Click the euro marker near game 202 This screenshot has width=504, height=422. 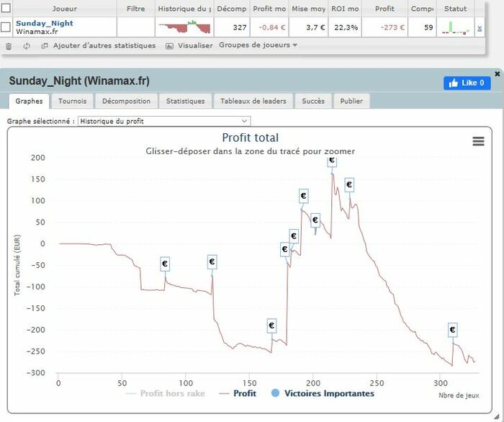pyautogui.click(x=315, y=220)
